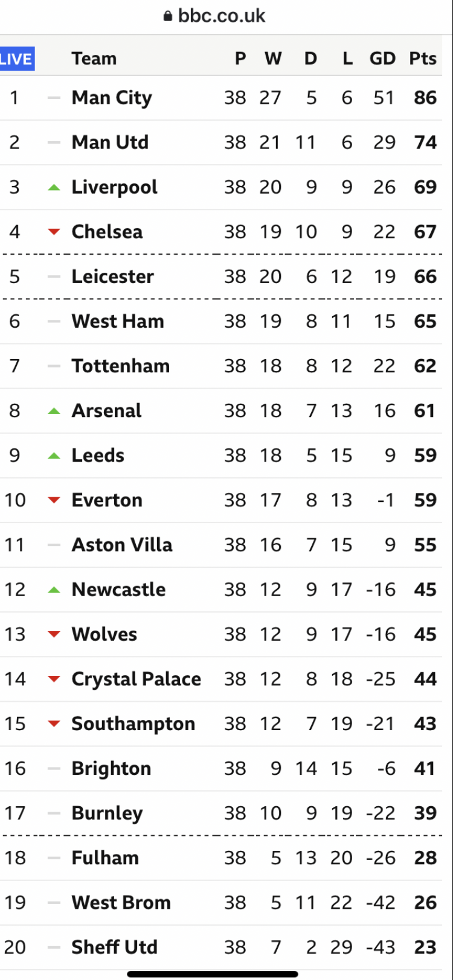
Task: Click Everton's red down arrow indicator
Action: pos(54,500)
